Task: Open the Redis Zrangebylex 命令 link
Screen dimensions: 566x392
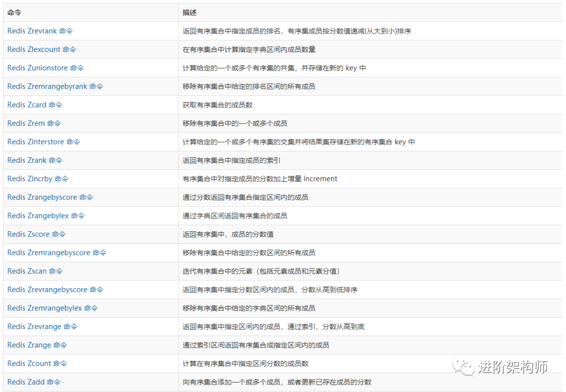Action: pyautogui.click(x=46, y=215)
